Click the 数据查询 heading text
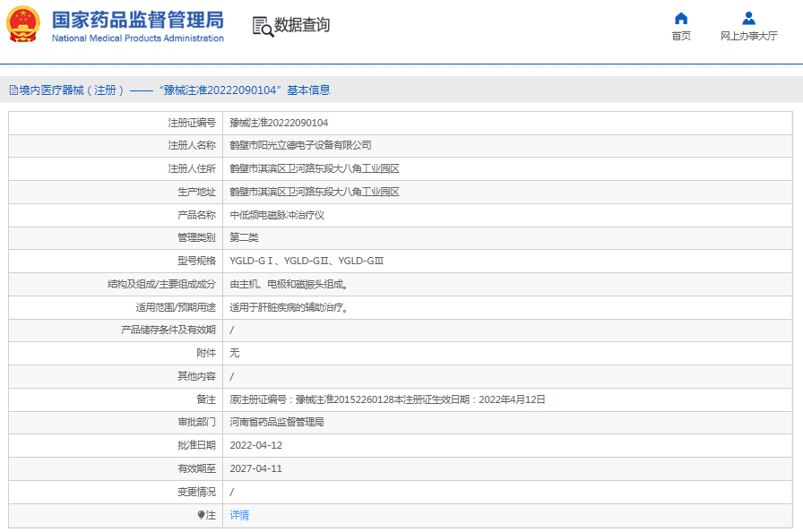Screen dimensions: 803x532 click(302, 24)
